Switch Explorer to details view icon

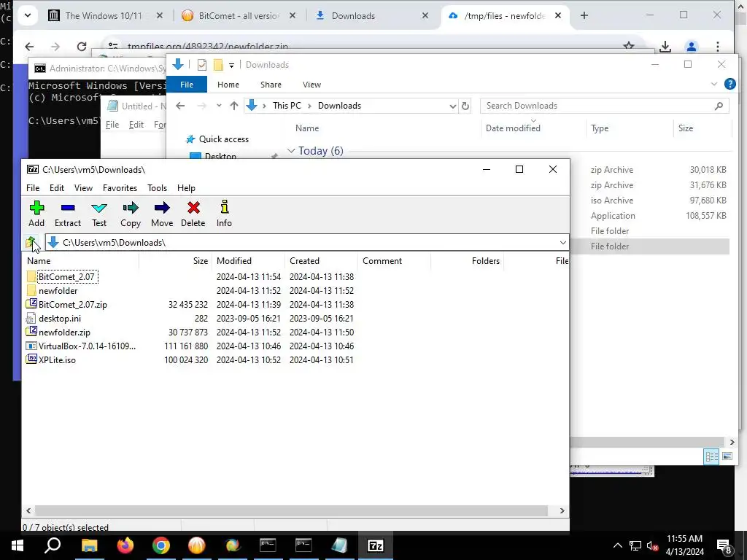(x=711, y=456)
